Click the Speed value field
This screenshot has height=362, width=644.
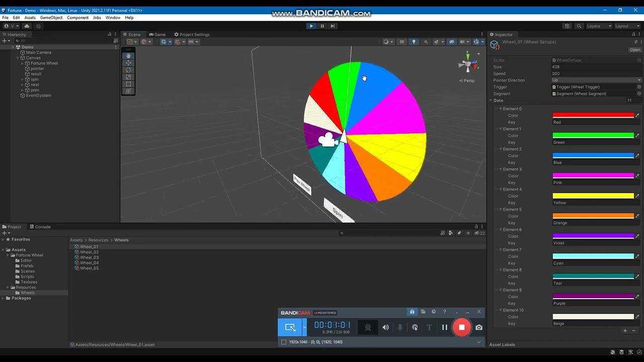tap(597, 74)
